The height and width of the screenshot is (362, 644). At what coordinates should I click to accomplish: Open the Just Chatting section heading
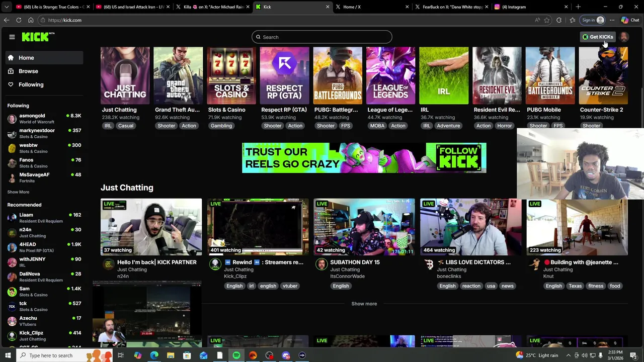point(127,188)
